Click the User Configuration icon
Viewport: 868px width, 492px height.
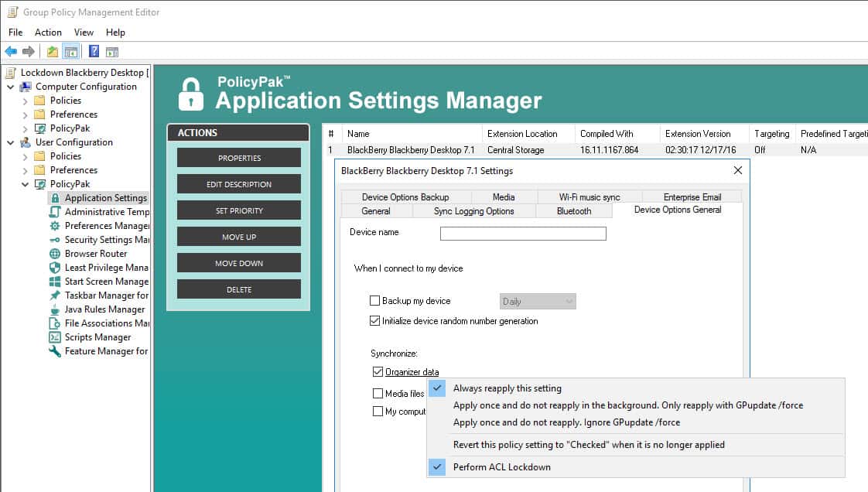tap(26, 142)
